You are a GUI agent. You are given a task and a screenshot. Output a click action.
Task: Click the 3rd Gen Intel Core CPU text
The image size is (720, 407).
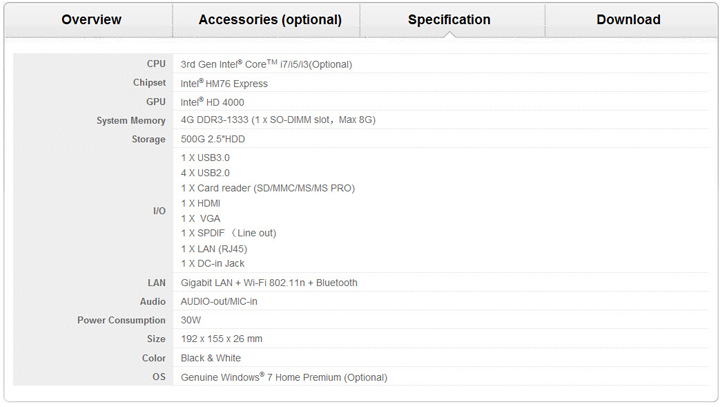pos(266,64)
